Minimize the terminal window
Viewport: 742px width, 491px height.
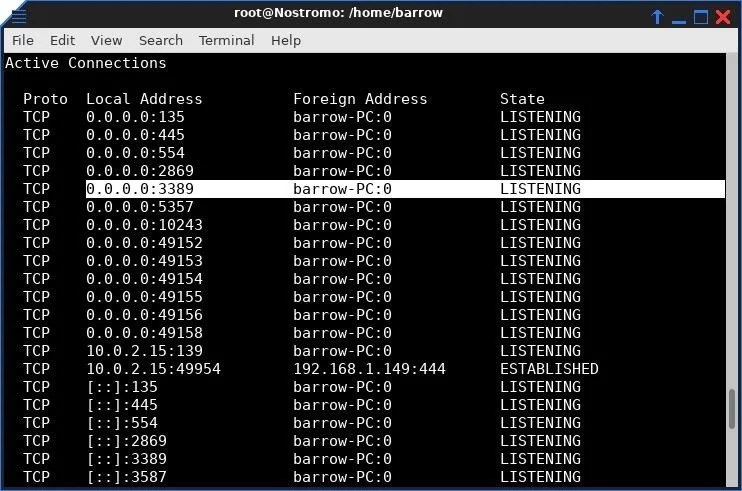point(679,21)
